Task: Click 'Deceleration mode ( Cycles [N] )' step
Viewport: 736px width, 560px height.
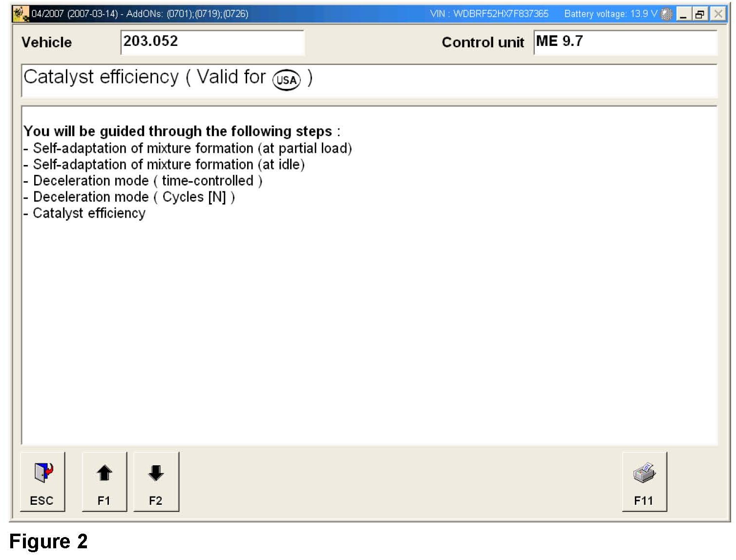Action: pyautogui.click(x=134, y=197)
